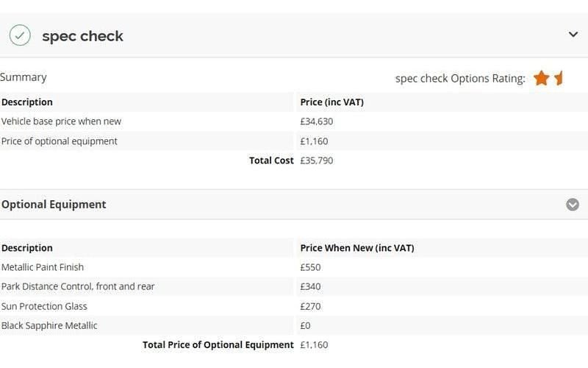Collapse the Optional Equipment section arrow
Viewport: 588px width, 368px height.
point(573,205)
